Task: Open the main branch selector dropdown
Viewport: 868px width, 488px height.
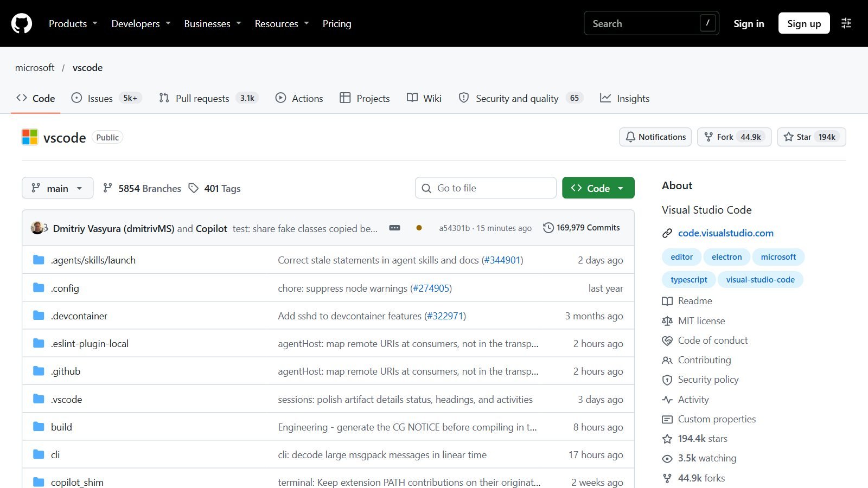Action: pyautogui.click(x=58, y=188)
